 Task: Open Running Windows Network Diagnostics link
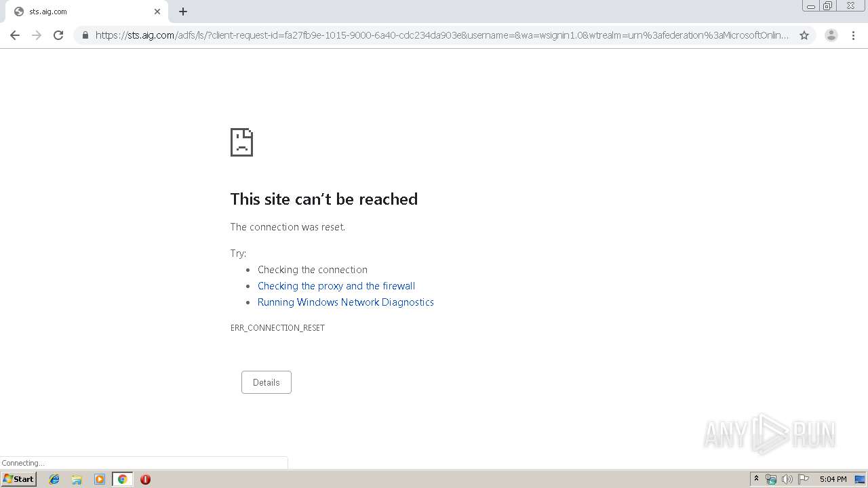tap(346, 302)
